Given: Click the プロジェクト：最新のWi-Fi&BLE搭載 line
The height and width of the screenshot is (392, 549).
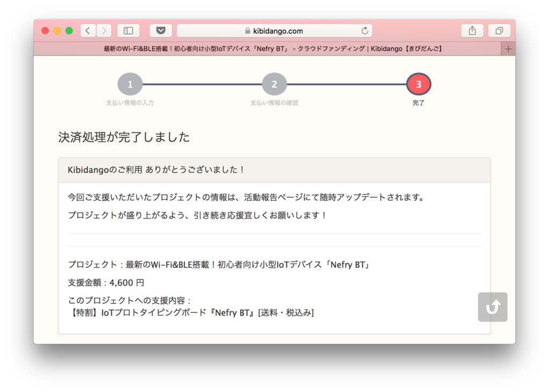Looking at the screenshot, I should [219, 265].
